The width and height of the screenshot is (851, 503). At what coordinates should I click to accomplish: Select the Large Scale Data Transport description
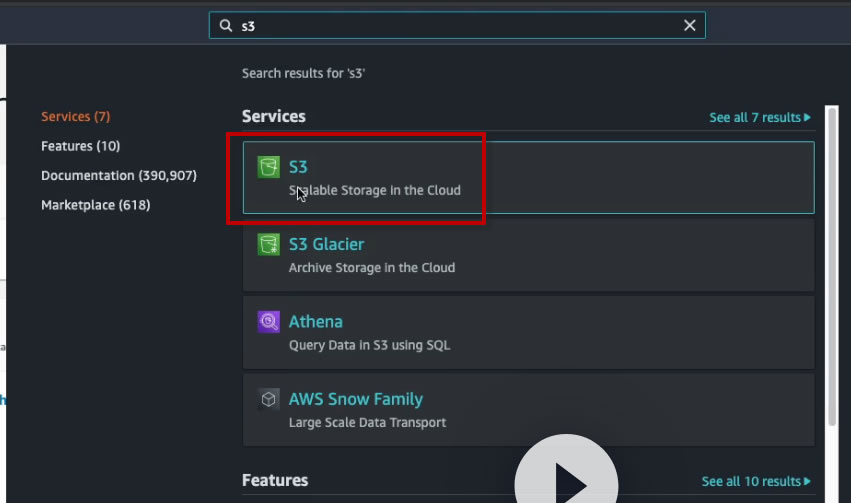[x=367, y=422]
